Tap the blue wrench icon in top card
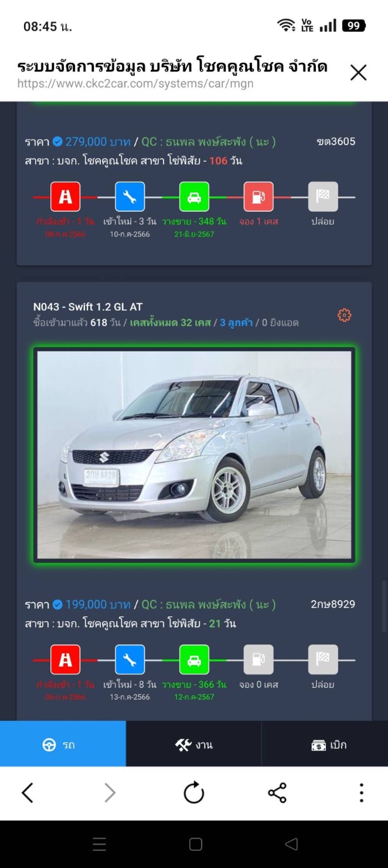The height and width of the screenshot is (868, 388). (130, 197)
